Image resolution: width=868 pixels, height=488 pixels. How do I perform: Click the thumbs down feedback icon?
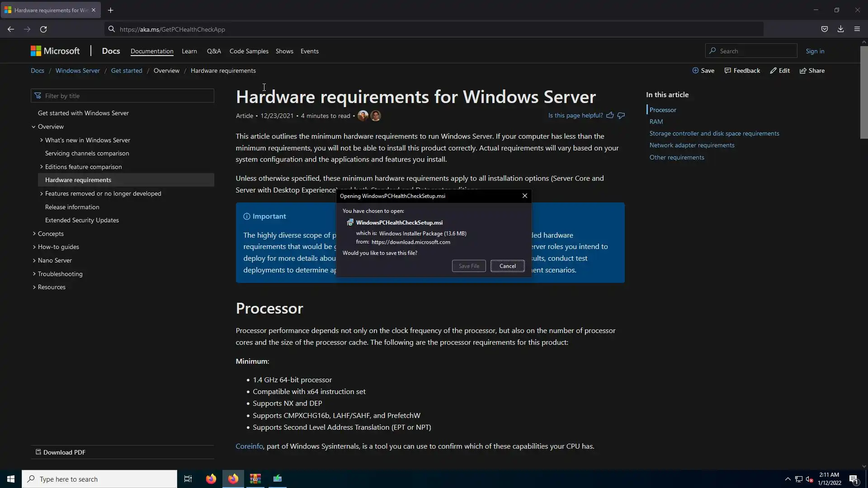[621, 116]
